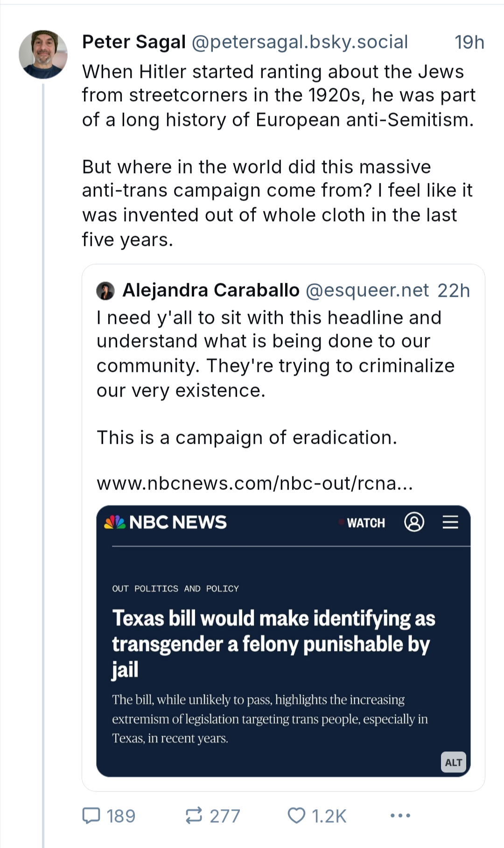The height and width of the screenshot is (848, 504).
Task: Click the reply speech-bubble icon
Action: point(91,815)
